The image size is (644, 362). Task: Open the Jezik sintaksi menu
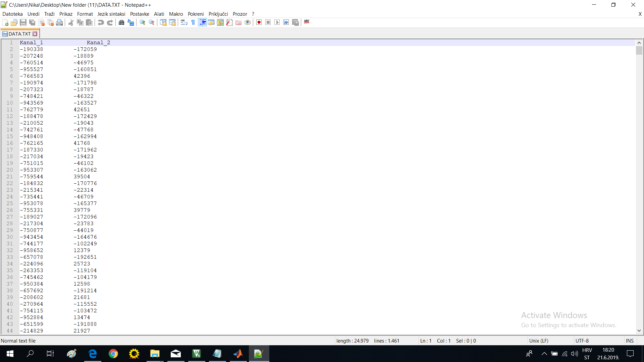(x=111, y=14)
